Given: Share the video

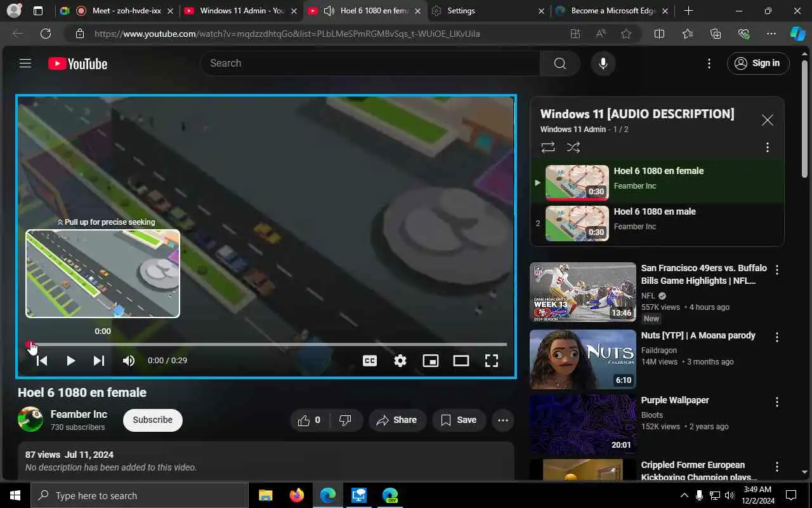Looking at the screenshot, I should (x=397, y=420).
